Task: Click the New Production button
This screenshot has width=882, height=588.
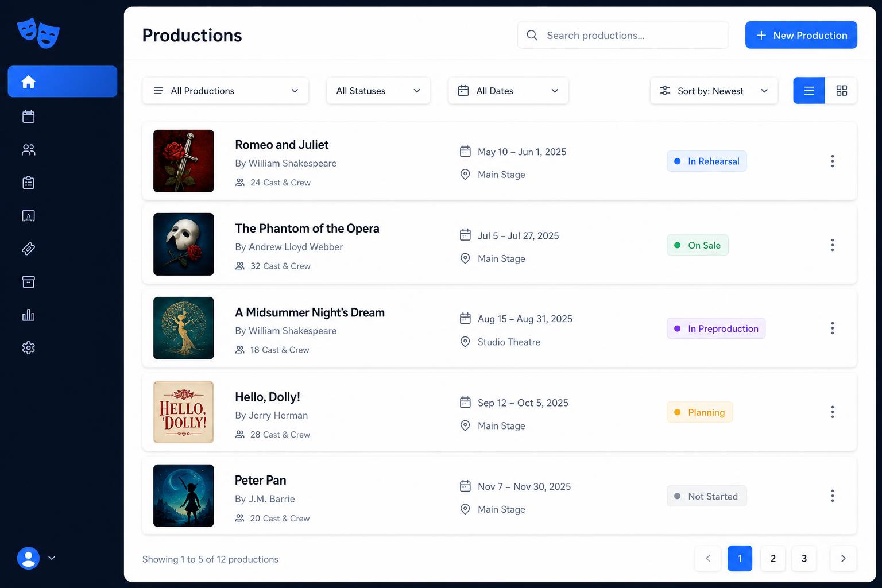Action: click(x=801, y=35)
